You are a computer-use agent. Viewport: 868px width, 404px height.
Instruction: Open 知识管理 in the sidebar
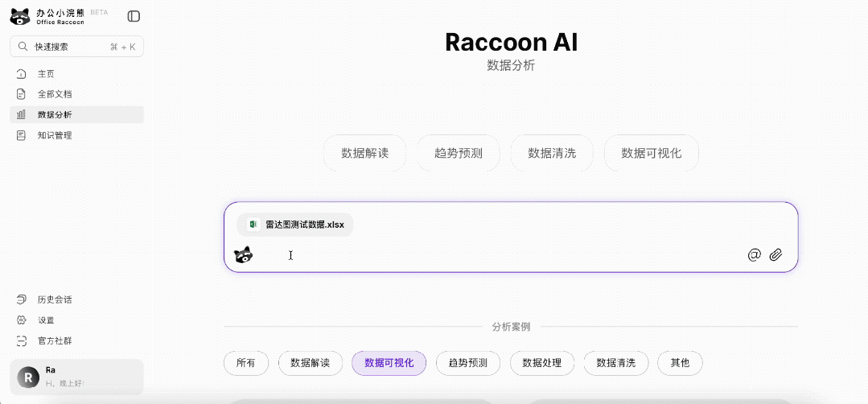tap(77, 135)
